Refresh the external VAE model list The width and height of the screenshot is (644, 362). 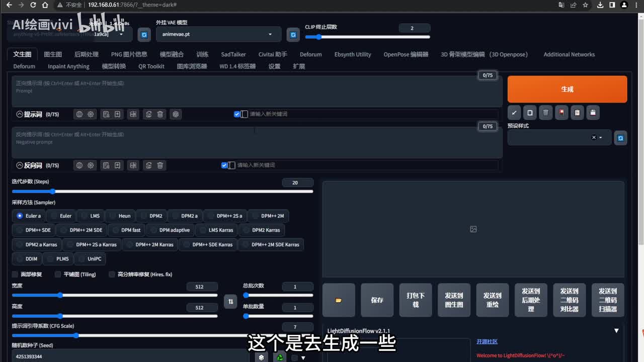(293, 34)
